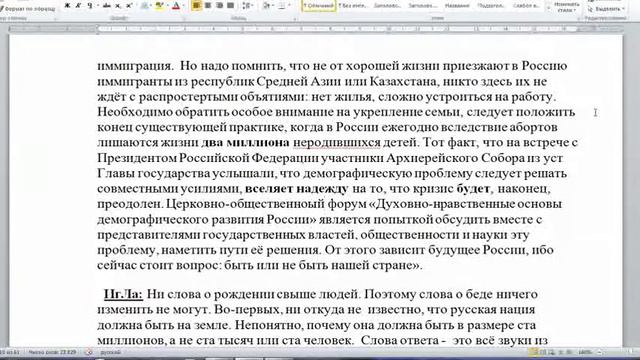Open the Font group dialog launcher
Viewport: 640px width, 360px height.
(x=184, y=19)
